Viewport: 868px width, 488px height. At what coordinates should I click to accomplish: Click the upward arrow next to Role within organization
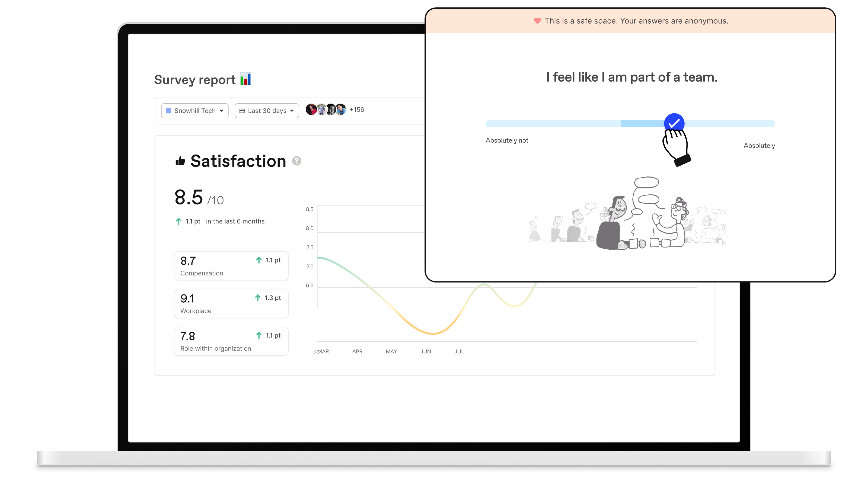click(259, 335)
